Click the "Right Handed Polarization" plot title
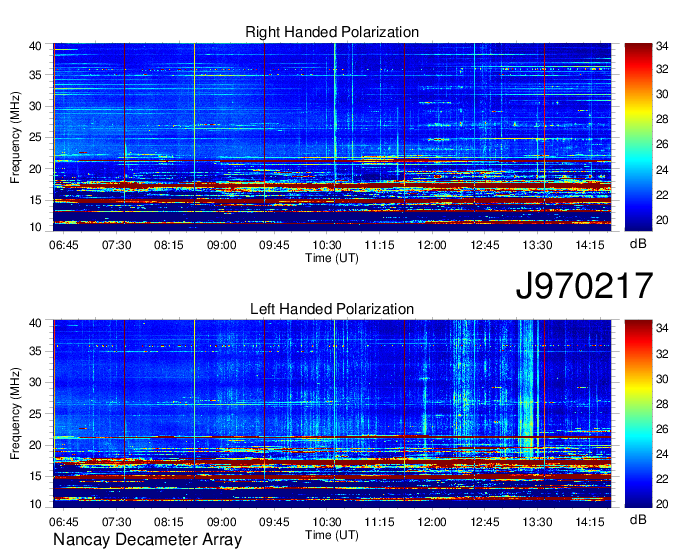The height and width of the screenshot is (552, 680). [x=332, y=32]
